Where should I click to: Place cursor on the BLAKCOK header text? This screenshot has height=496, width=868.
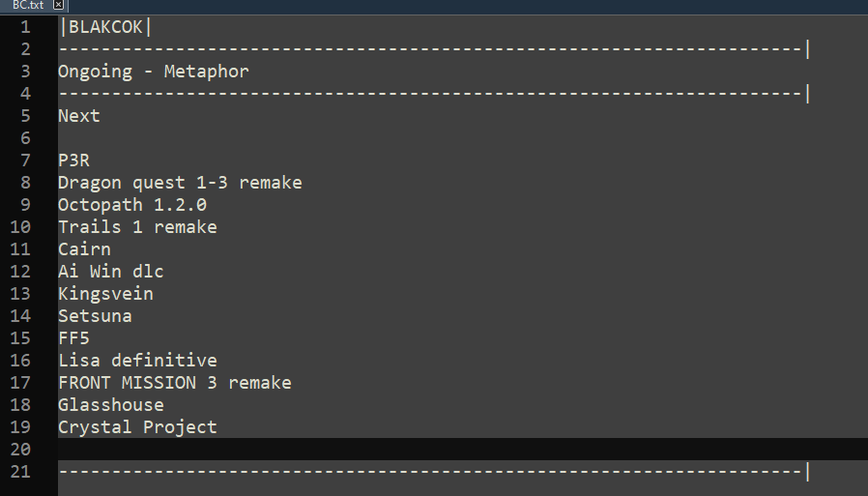pos(105,27)
